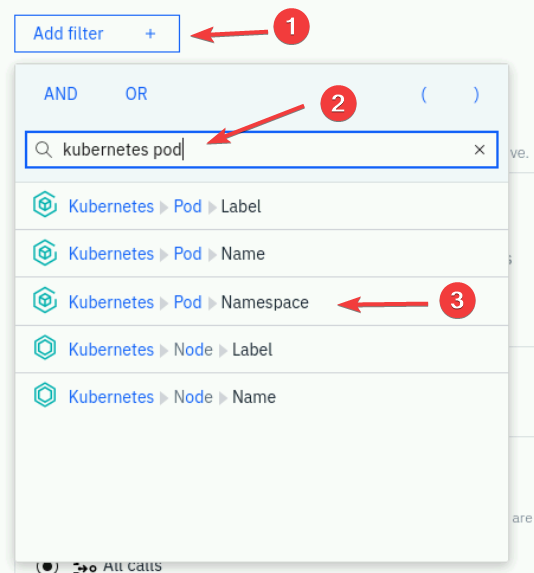Screen dimensions: 534x573
Task: Choose Kubernetes Pod Name filter
Action: point(262,254)
